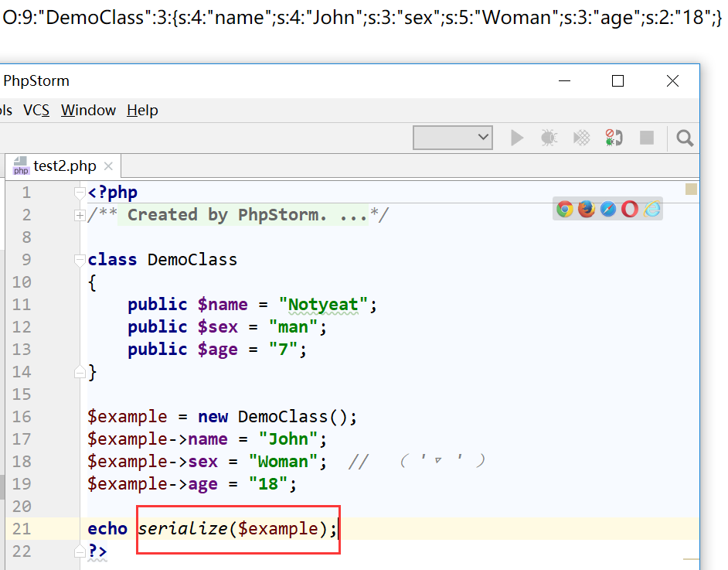Open page in Chrome browser icon

coord(565,210)
